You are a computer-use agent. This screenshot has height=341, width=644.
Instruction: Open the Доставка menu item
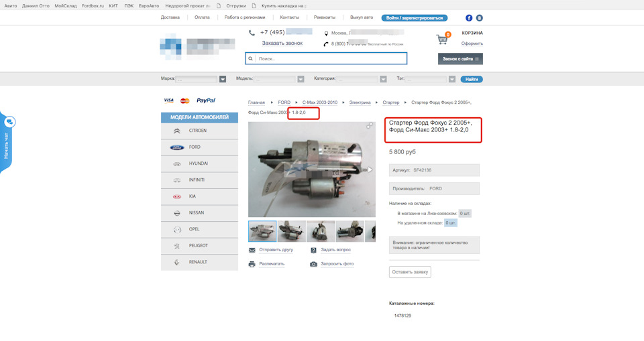pos(170,17)
